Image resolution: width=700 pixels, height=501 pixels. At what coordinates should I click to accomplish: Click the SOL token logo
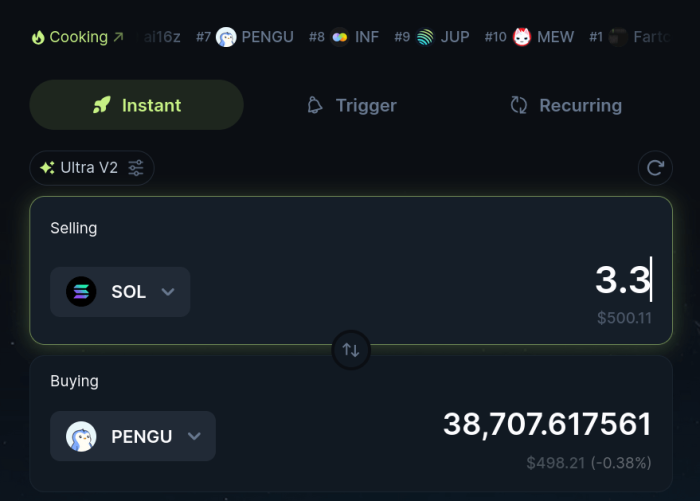pyautogui.click(x=81, y=292)
